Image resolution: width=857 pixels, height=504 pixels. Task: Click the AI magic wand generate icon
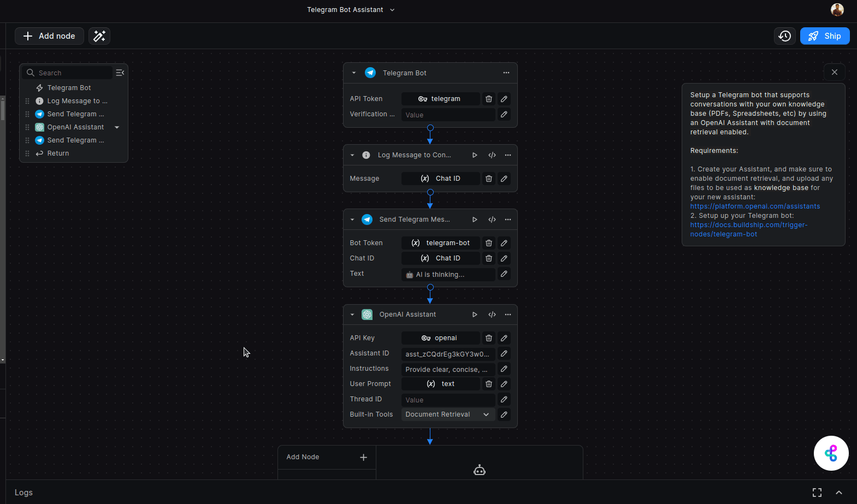tap(99, 36)
